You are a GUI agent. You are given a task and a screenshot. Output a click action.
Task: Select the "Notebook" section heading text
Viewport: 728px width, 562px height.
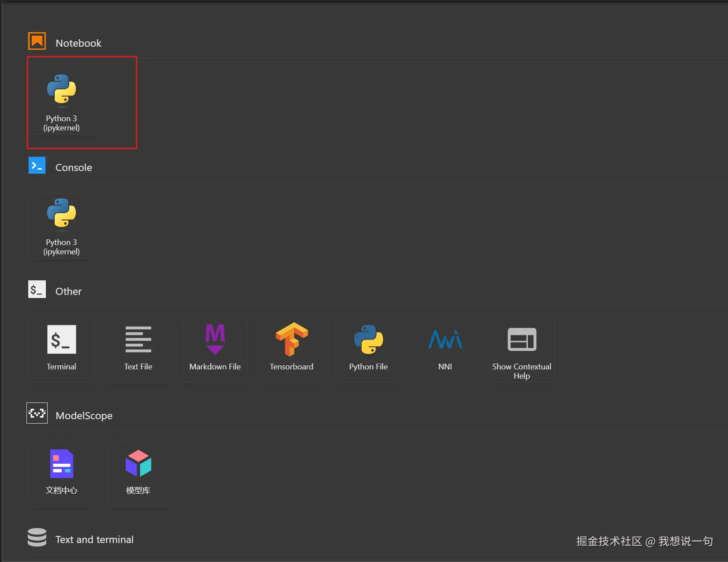pos(78,43)
